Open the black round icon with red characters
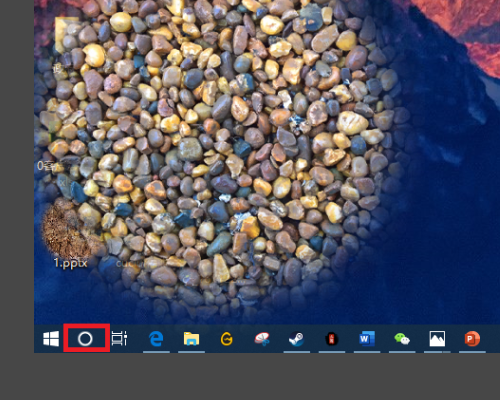The width and height of the screenshot is (500, 400). coord(332,339)
